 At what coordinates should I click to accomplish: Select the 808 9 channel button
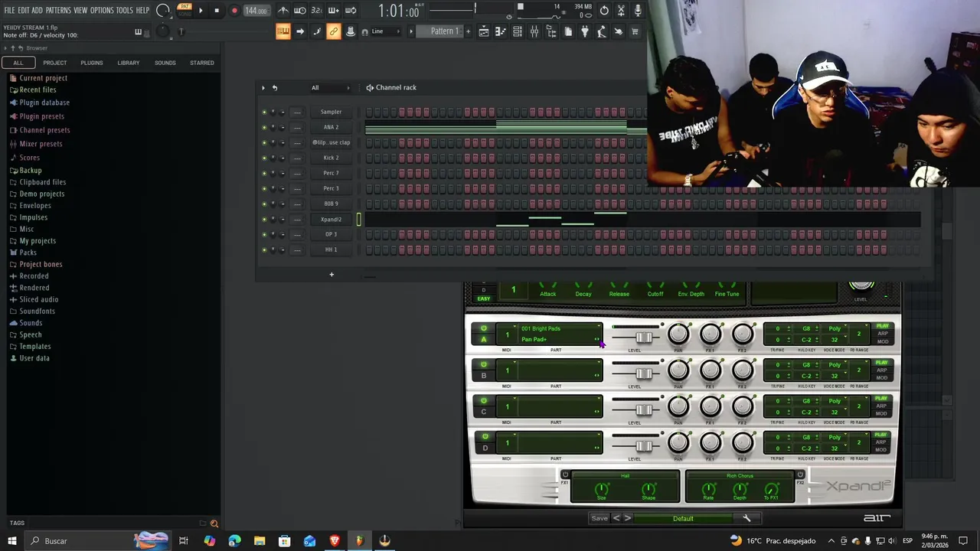coord(331,204)
